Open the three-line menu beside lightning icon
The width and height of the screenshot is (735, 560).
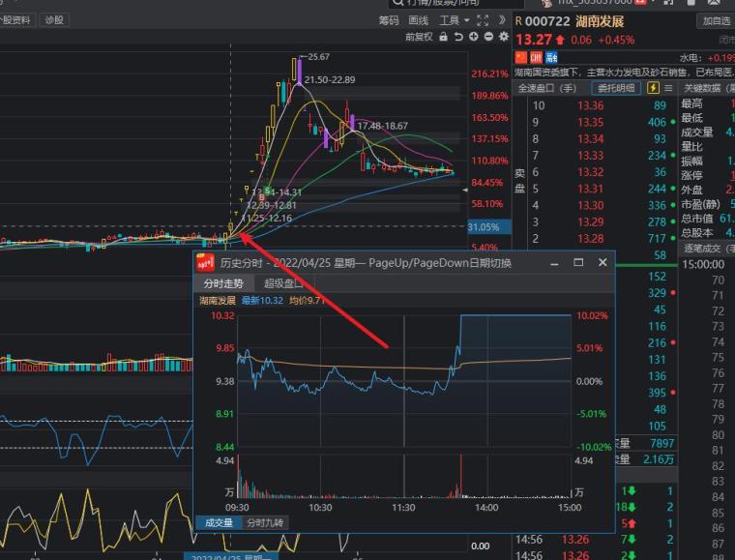click(668, 88)
